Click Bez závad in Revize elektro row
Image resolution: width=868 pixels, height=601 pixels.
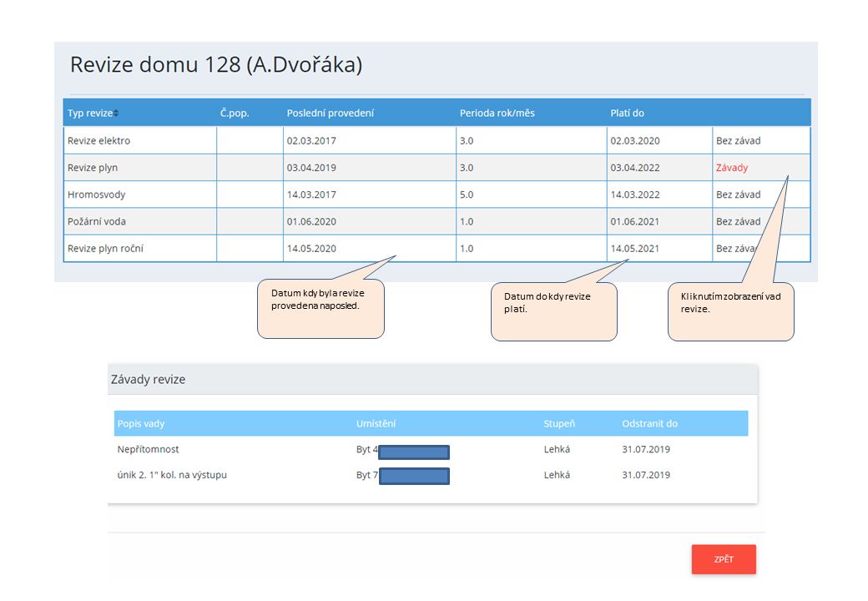[738, 141]
